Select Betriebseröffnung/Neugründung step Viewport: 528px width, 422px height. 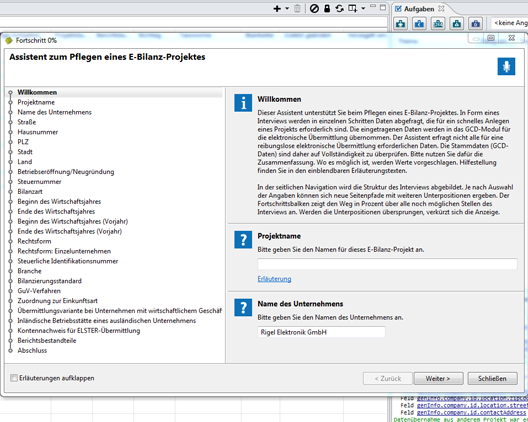click(x=66, y=172)
